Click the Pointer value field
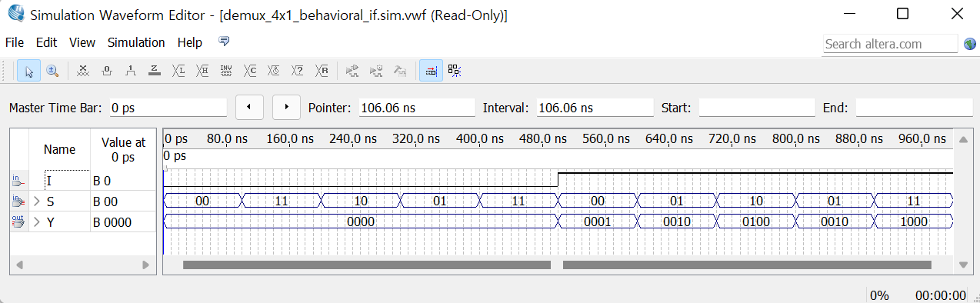Screen dimensions: 980x303 417,108
